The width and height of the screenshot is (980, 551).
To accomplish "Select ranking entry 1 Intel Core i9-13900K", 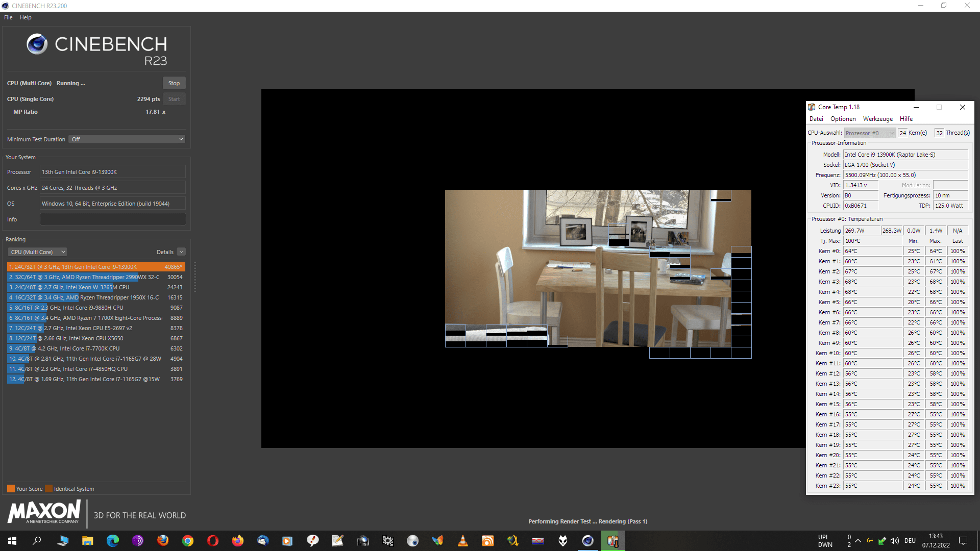I will click(96, 267).
